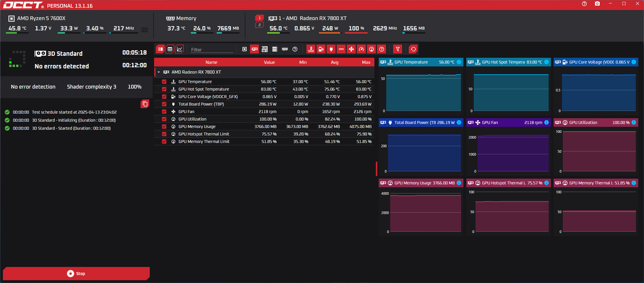
Task: Switch to combined table and graph view
Action: coord(160,49)
